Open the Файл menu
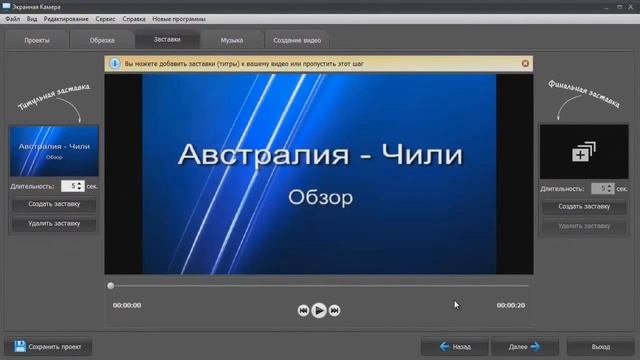This screenshot has width=640, height=360. [x=13, y=19]
